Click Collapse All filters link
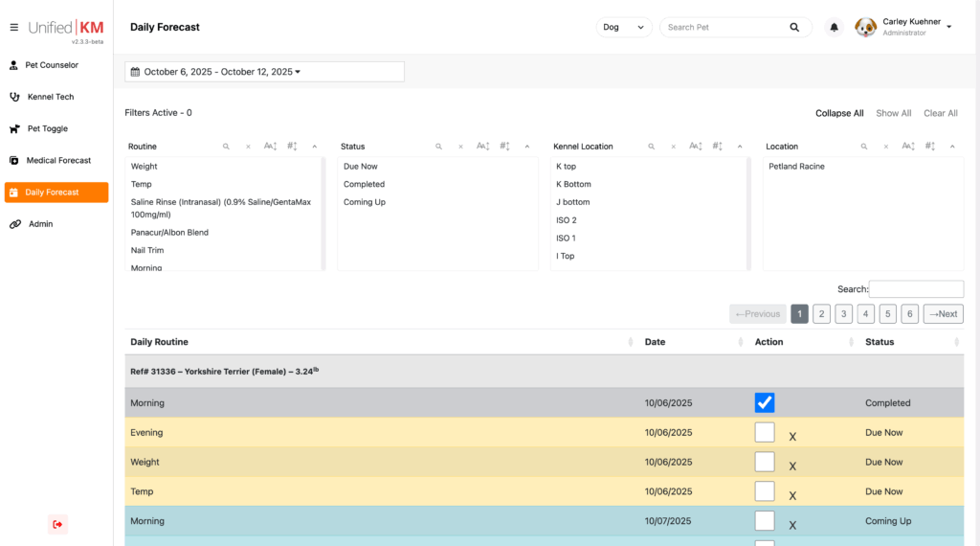The width and height of the screenshot is (980, 546). point(839,113)
